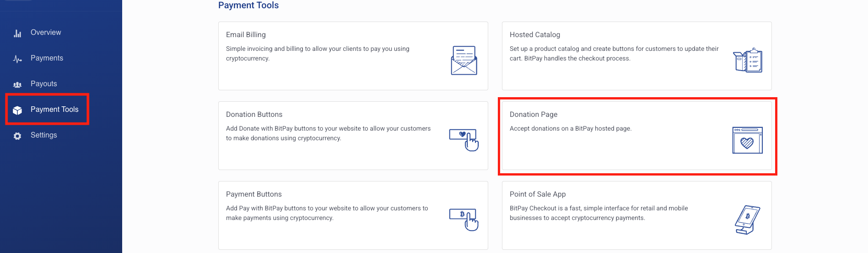Click 'Accept donations on a BitPay hosted page' text
This screenshot has width=868, height=253.
point(571,129)
